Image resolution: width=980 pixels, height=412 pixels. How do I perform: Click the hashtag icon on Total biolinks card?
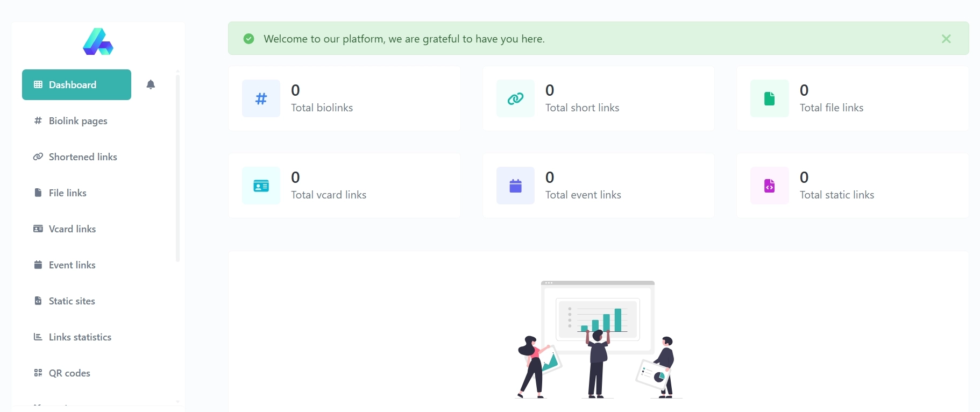click(x=261, y=98)
